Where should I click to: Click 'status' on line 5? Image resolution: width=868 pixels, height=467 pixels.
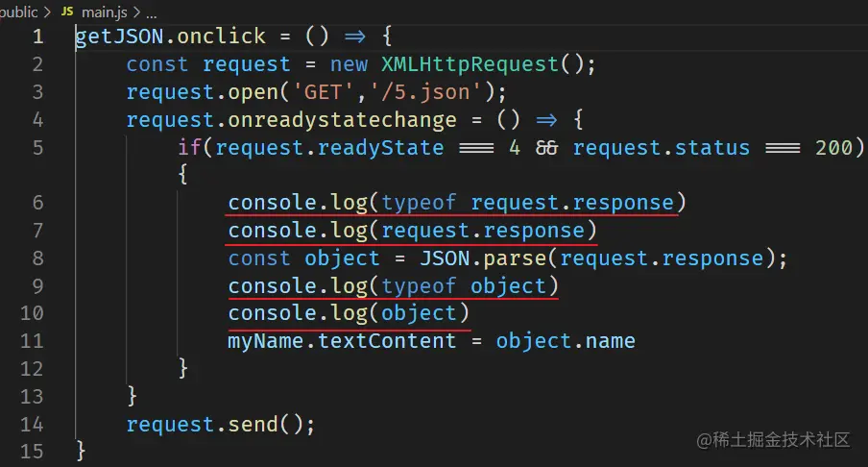pos(712,148)
